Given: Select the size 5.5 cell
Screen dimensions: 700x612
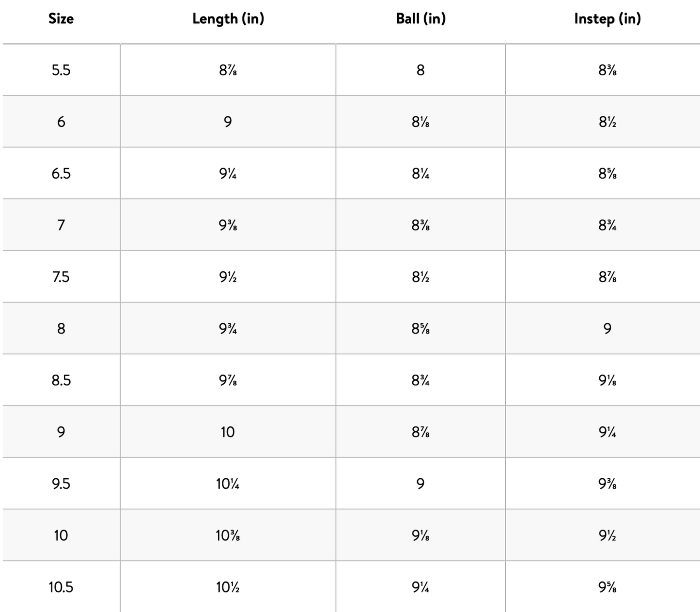Looking at the screenshot, I should 61,70.
